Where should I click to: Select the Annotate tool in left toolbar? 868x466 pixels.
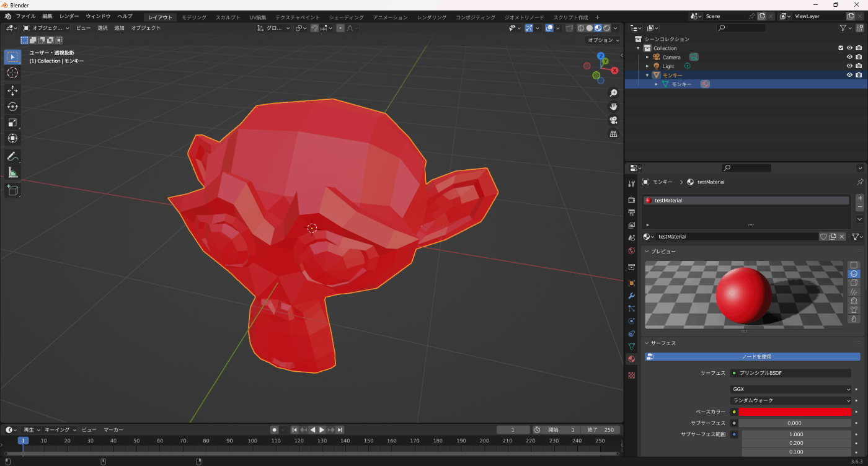pos(12,156)
